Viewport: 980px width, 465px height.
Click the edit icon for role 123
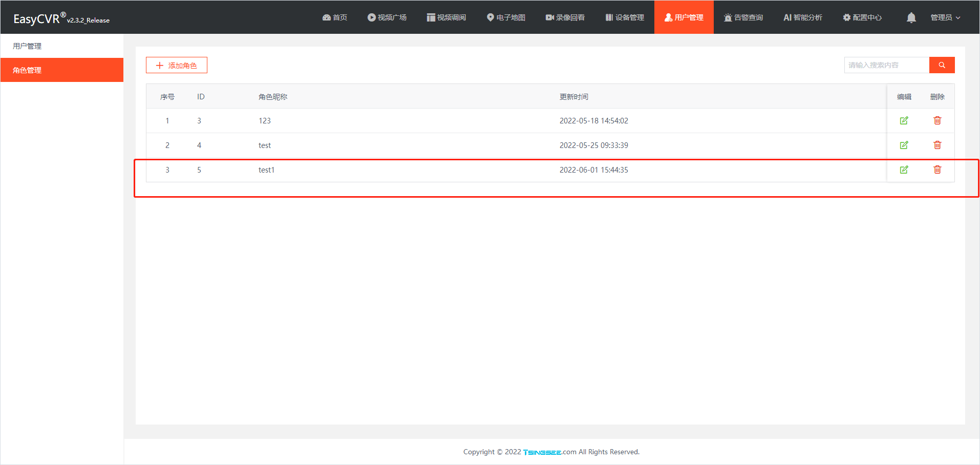[x=904, y=120]
